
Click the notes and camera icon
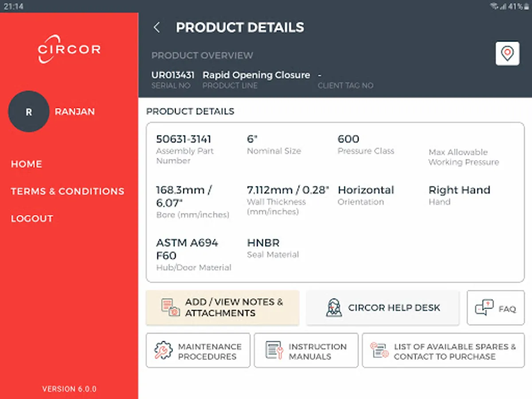pyautogui.click(x=171, y=307)
